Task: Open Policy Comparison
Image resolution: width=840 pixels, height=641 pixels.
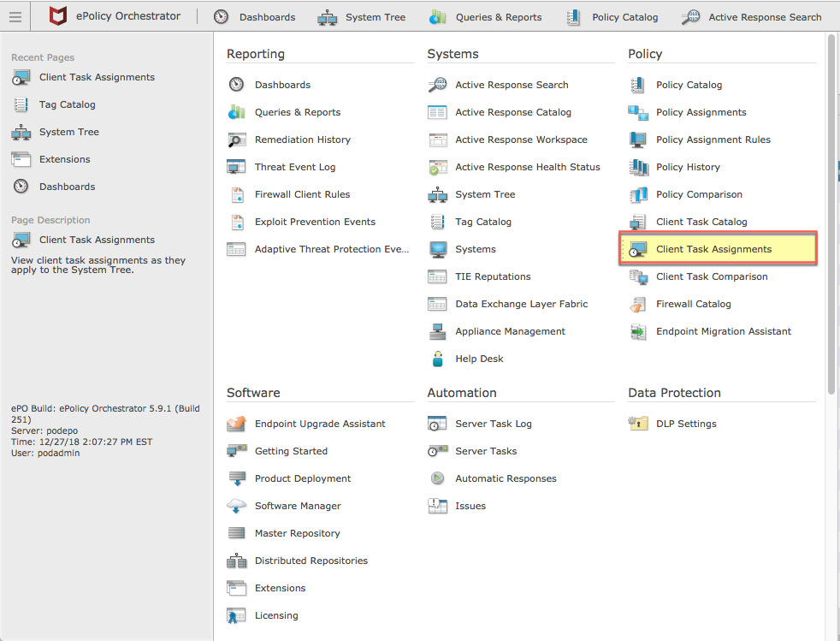Action: point(699,194)
